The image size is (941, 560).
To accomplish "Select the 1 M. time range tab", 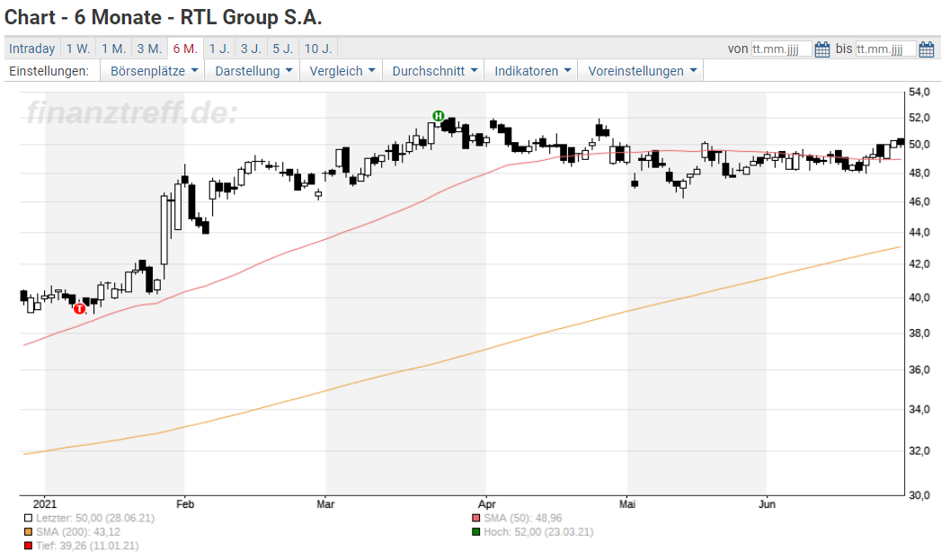I will pyautogui.click(x=113, y=49).
